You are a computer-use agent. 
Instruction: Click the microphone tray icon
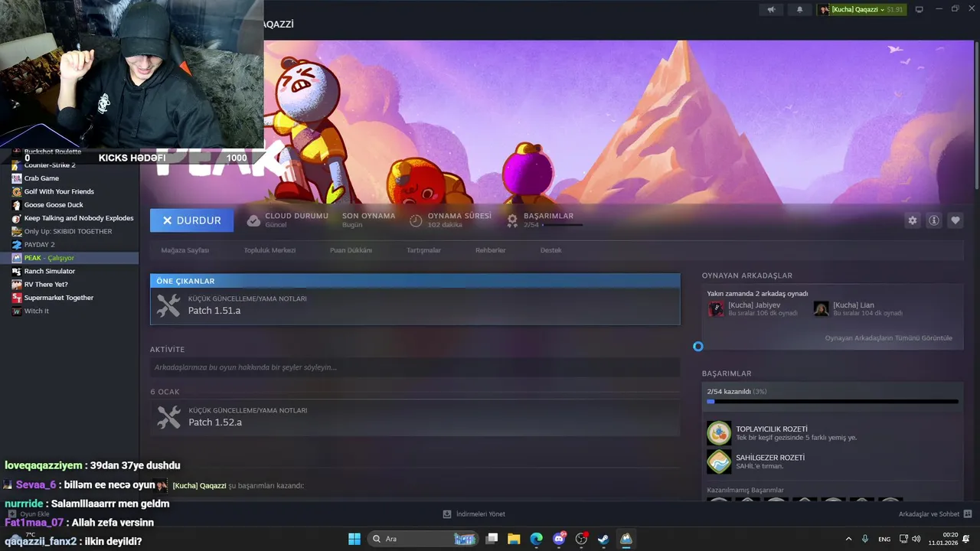(x=865, y=539)
